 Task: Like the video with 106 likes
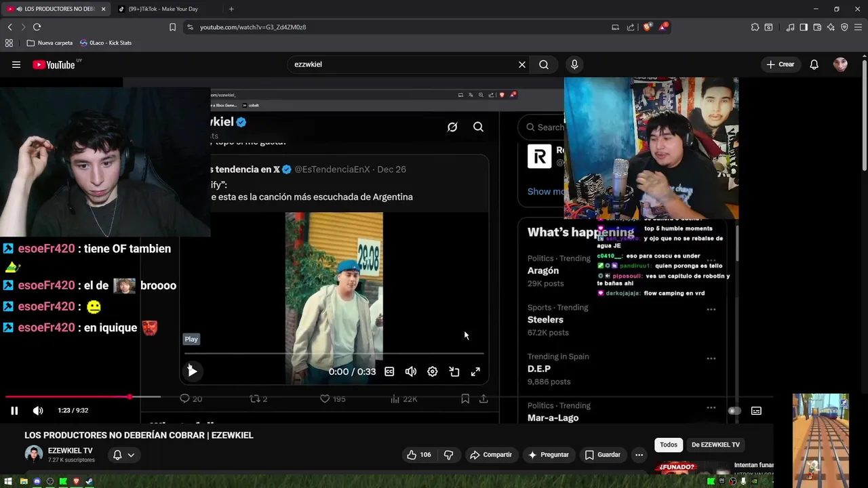(x=419, y=455)
